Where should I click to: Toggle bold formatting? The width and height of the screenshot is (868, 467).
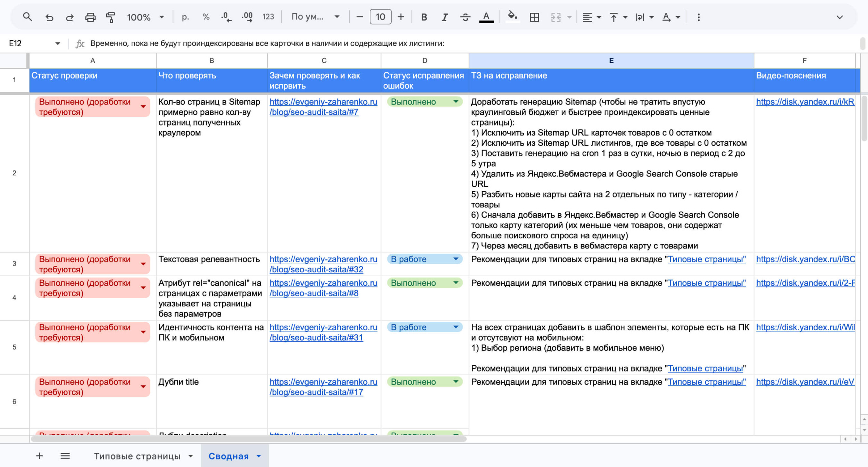click(x=424, y=17)
